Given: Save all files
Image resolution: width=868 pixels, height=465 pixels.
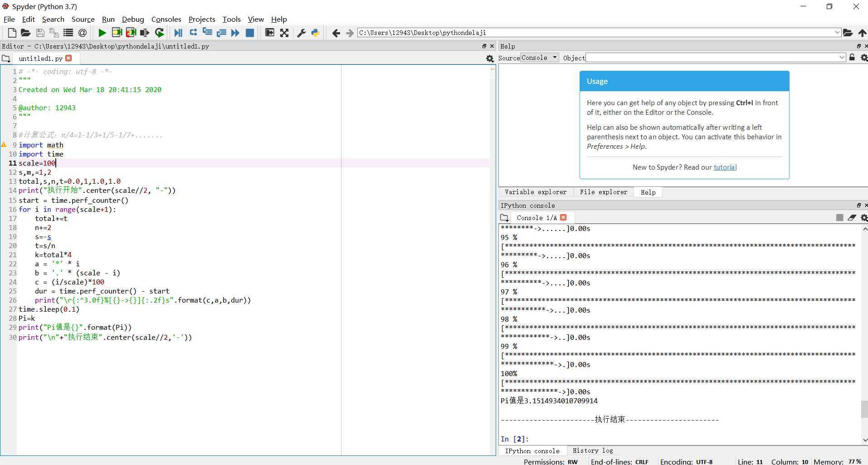Looking at the screenshot, I should pyautogui.click(x=54, y=33).
